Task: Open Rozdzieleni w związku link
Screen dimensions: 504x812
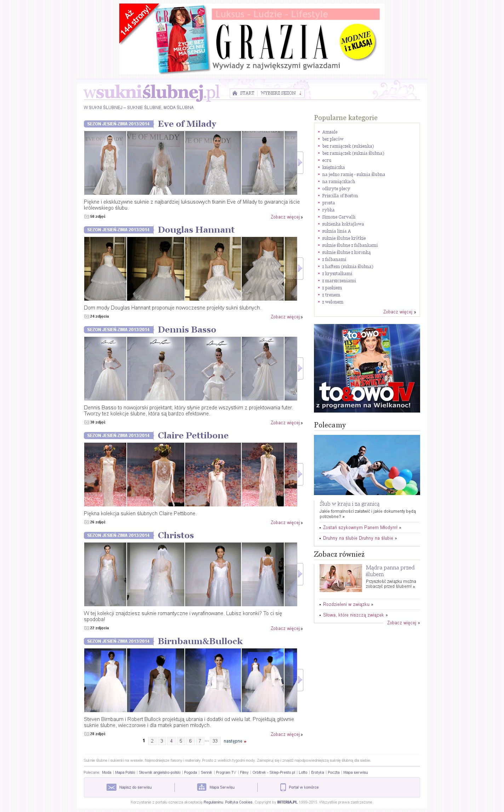Action: point(346,604)
